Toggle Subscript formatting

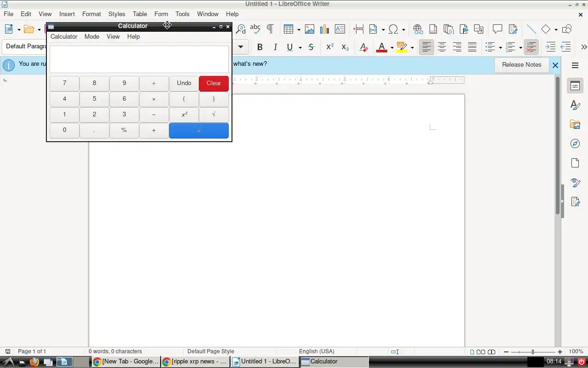345,47
